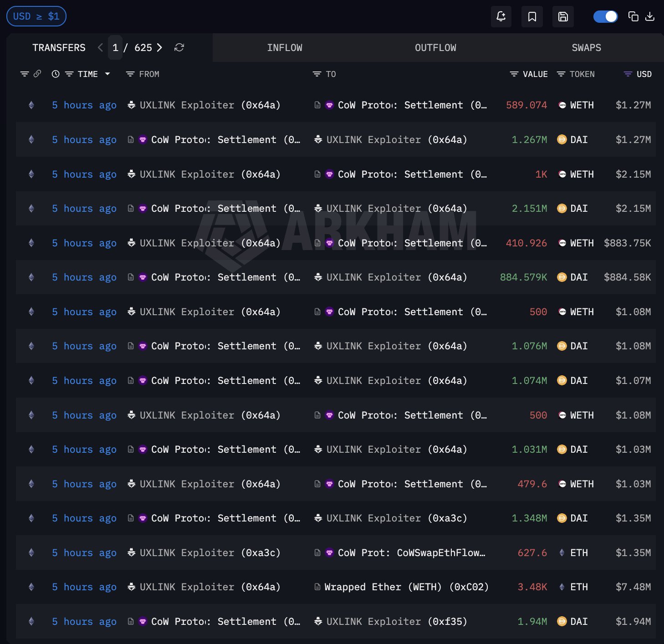Image resolution: width=664 pixels, height=644 pixels.
Task: Filter by the TOKEN column
Action: tap(576, 74)
